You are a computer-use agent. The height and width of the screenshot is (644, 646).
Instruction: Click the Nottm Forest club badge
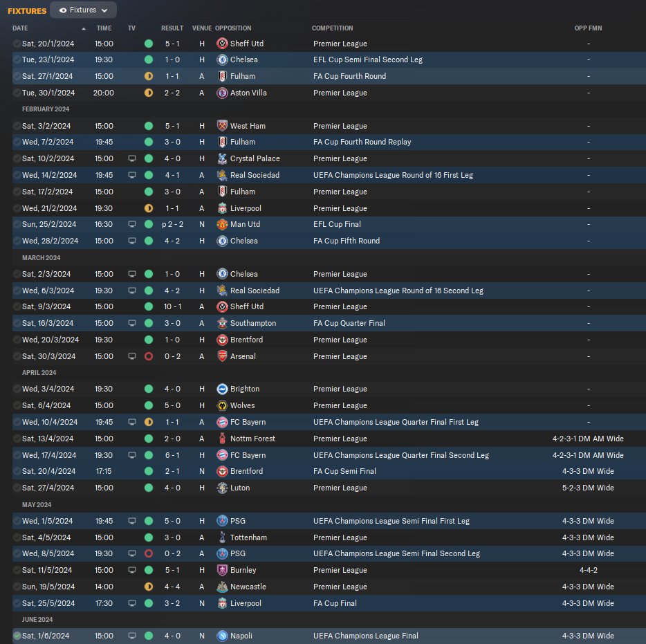(x=222, y=439)
